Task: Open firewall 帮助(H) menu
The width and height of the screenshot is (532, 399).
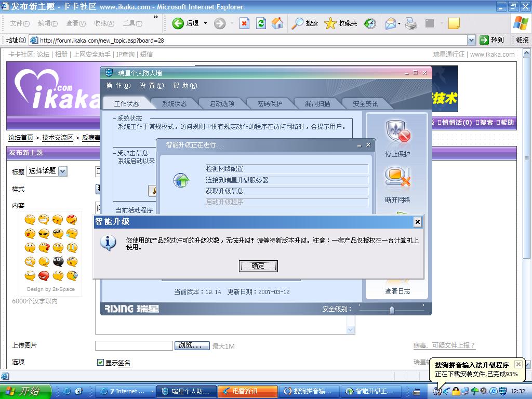Action: click(x=184, y=86)
